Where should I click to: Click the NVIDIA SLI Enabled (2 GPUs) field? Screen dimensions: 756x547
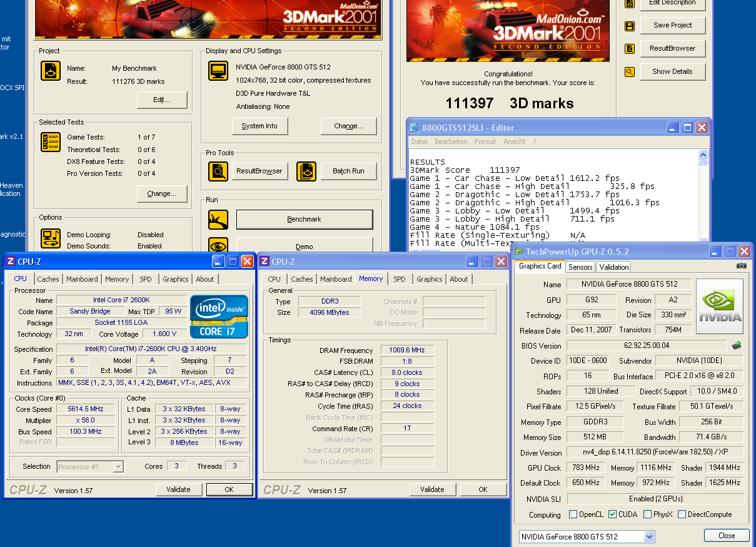pos(655,499)
